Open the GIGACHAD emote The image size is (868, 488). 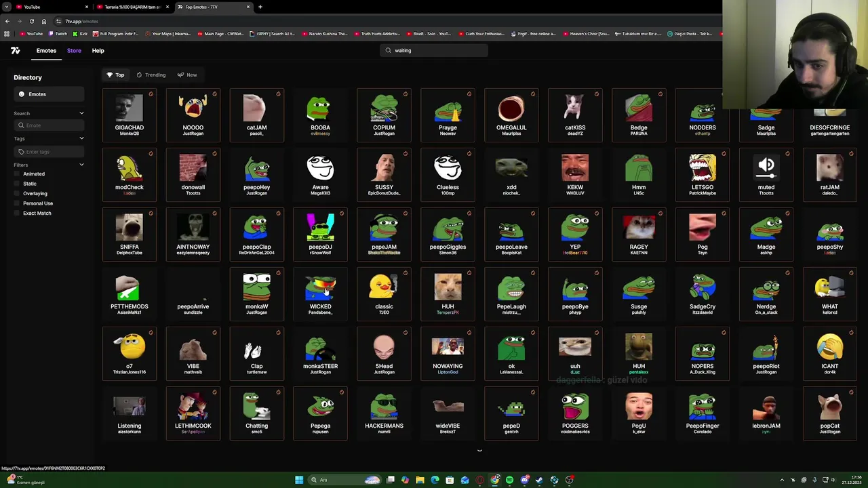(x=129, y=115)
